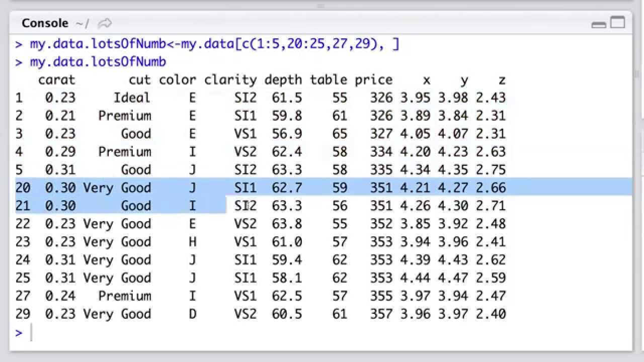Click the Very Good value in row 29
The image size is (644, 362).
pos(118,314)
